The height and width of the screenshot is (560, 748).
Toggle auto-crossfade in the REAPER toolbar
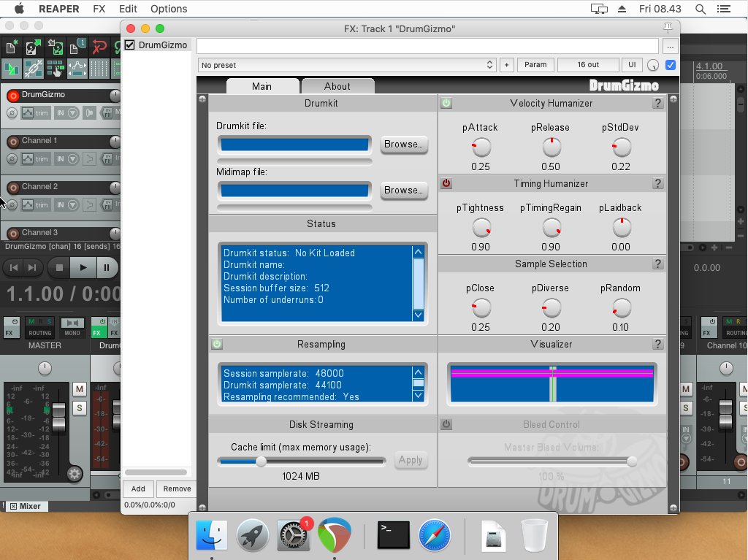point(12,69)
